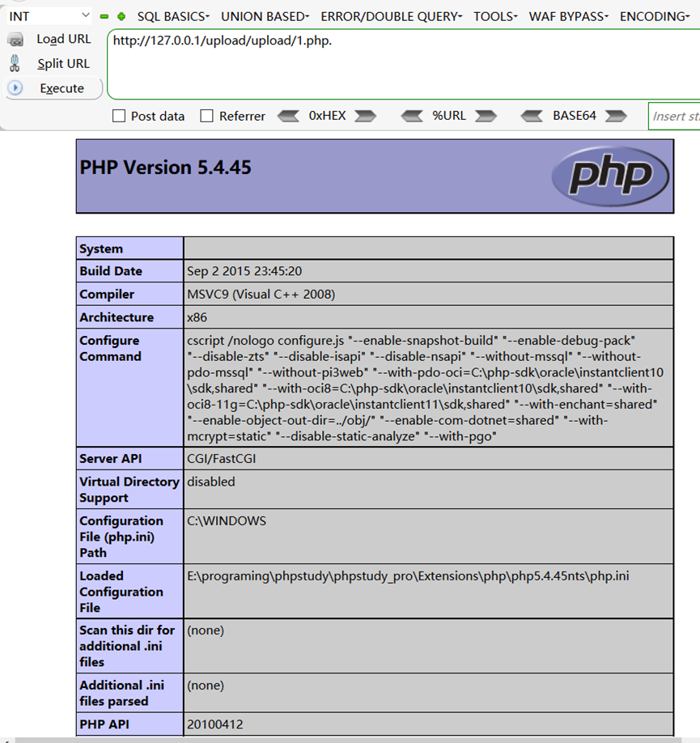Image resolution: width=700 pixels, height=743 pixels.
Task: Click the Scan this dir label
Action: click(127, 647)
